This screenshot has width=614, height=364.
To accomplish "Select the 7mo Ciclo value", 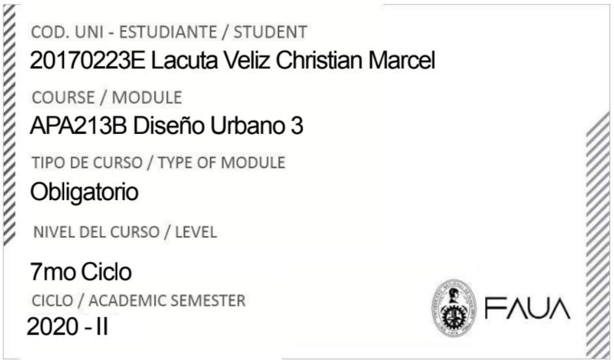I will [80, 271].
